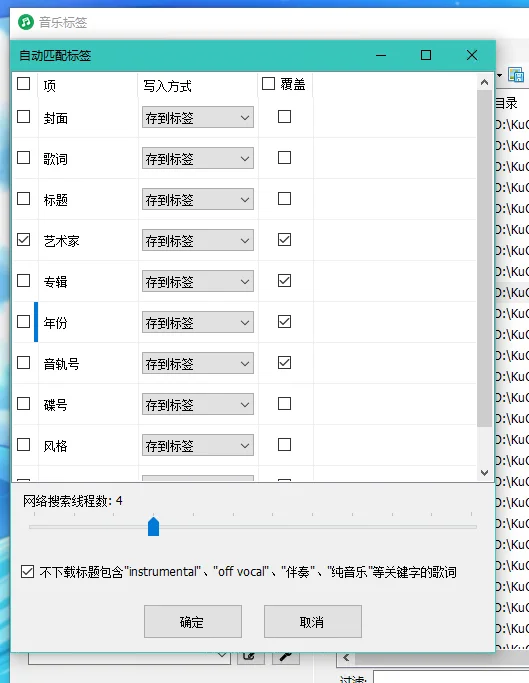Click the 网络搜索线程数: 4 label

73,501
